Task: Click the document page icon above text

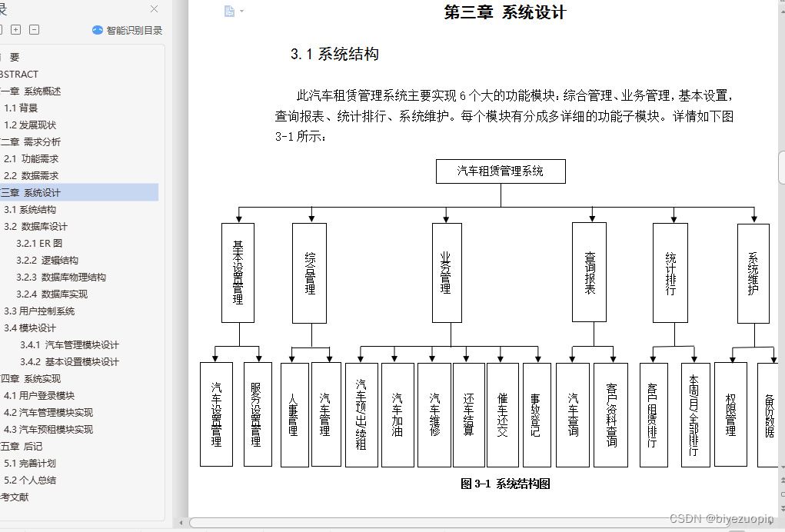Action: click(229, 11)
